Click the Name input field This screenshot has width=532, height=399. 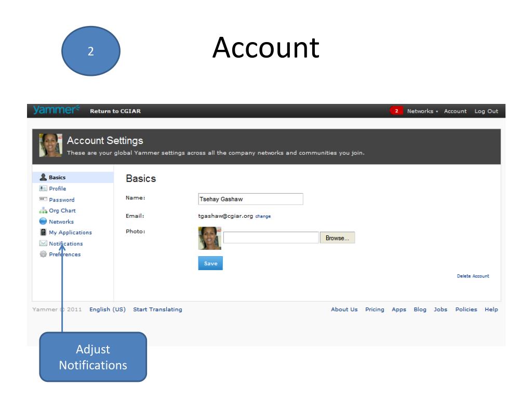[x=250, y=199]
